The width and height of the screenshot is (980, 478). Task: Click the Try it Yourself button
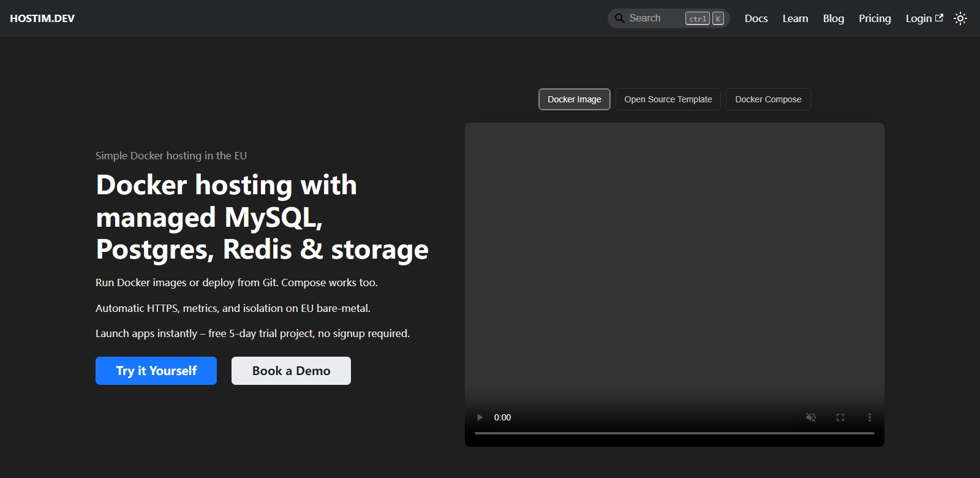point(156,371)
